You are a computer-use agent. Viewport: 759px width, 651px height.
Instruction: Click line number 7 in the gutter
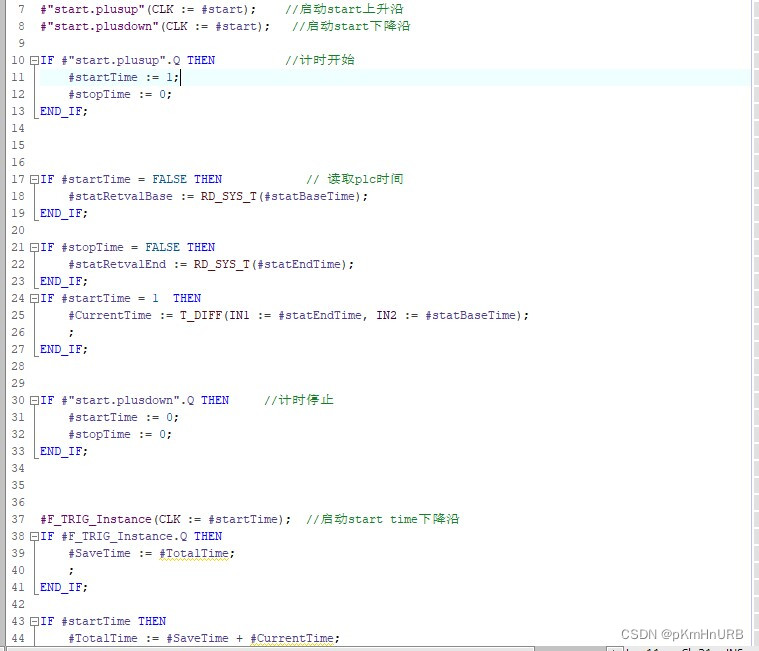pos(21,9)
